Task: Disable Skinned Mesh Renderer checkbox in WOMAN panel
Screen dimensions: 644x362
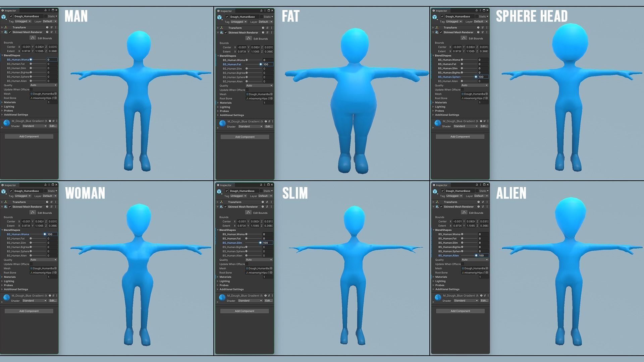Action: [10, 207]
